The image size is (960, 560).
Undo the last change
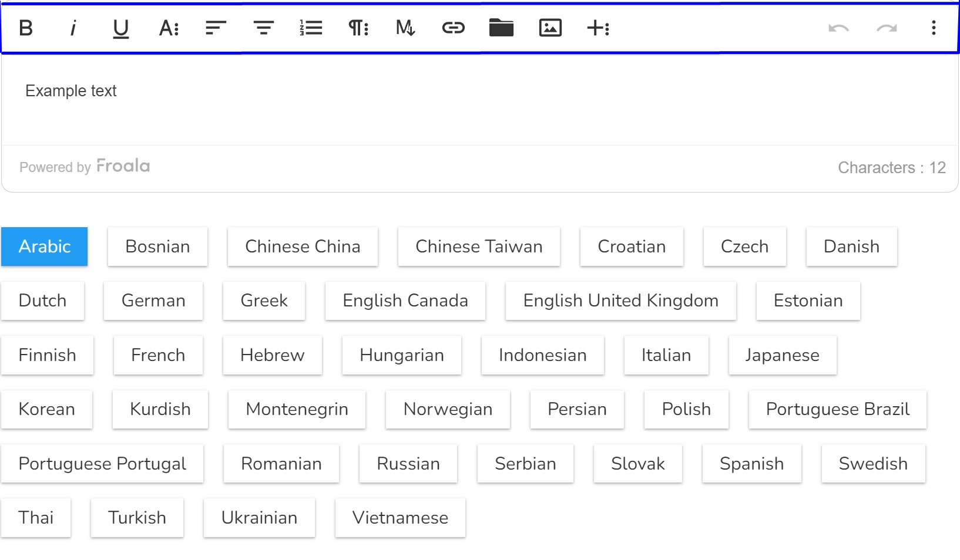tap(838, 28)
